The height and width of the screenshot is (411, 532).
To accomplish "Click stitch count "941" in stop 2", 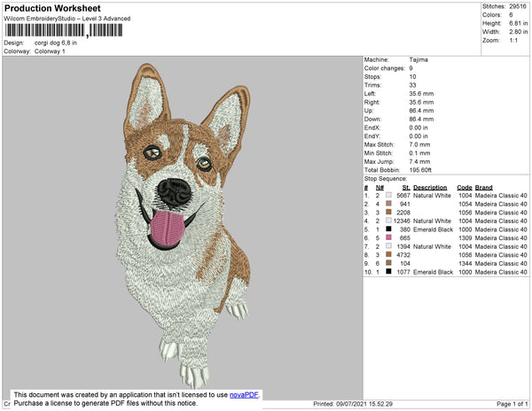I will (x=405, y=204).
